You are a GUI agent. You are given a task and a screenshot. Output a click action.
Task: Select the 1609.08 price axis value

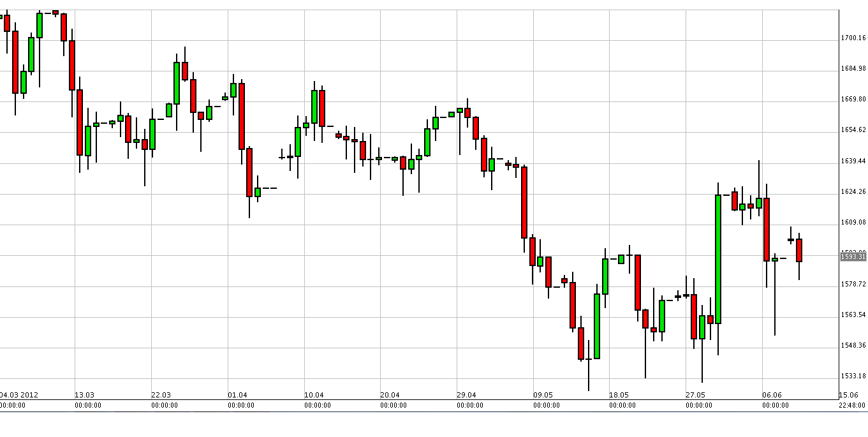click(853, 223)
